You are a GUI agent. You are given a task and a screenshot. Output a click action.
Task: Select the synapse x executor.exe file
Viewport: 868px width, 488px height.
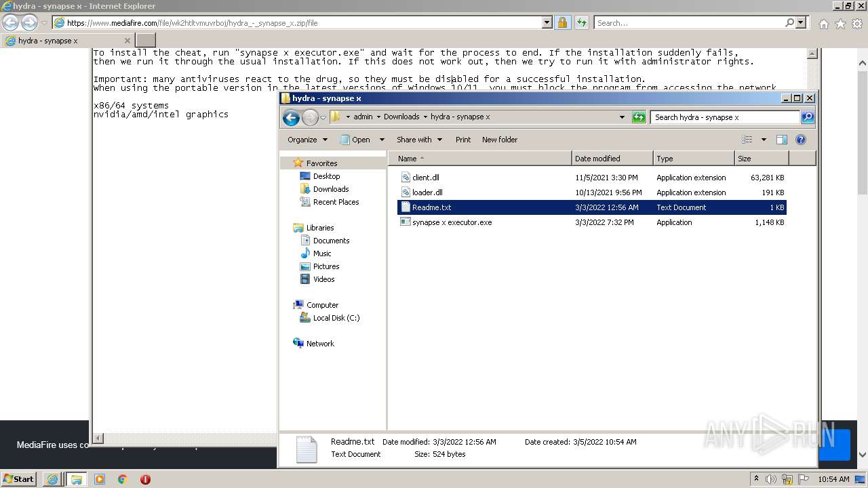click(452, 222)
